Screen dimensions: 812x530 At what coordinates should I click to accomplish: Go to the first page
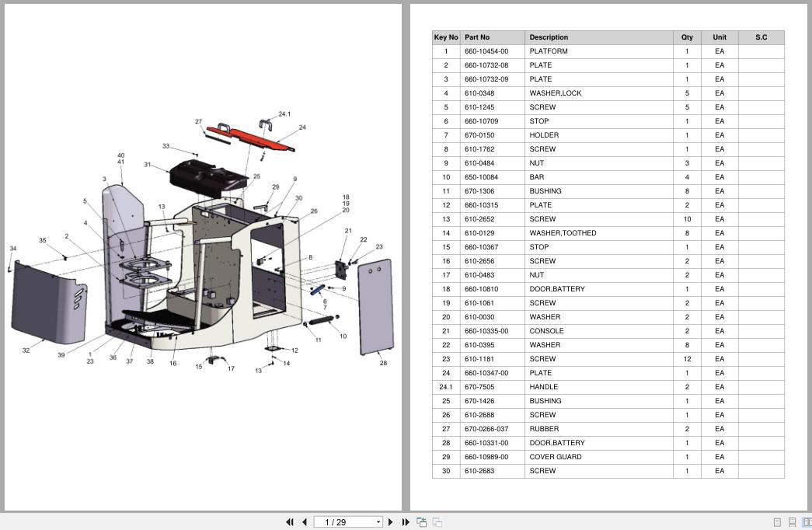pos(290,522)
